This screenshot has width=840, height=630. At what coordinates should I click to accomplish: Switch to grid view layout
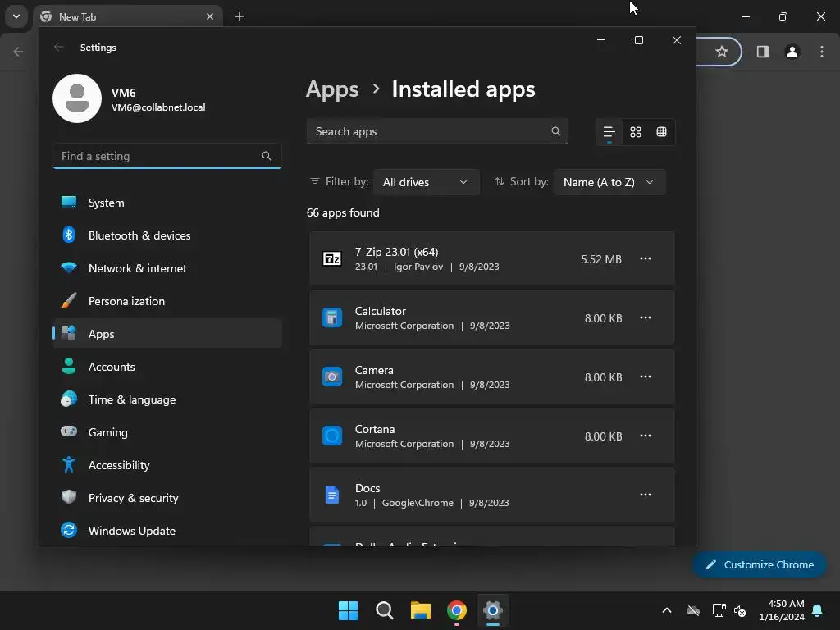click(x=636, y=132)
